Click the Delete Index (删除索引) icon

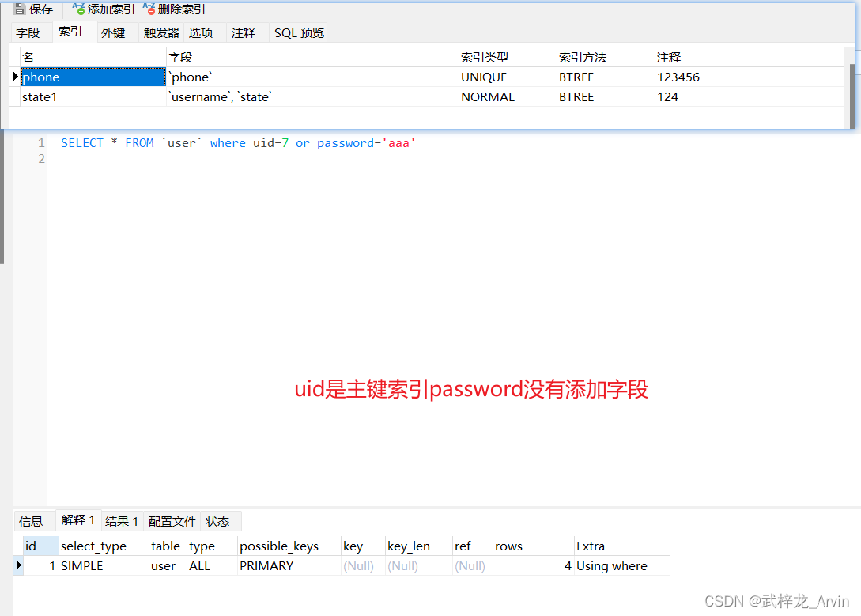[149, 9]
